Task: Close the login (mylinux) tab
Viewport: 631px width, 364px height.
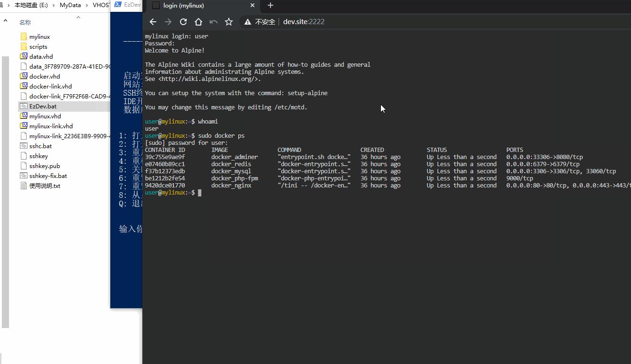Action: click(x=252, y=5)
